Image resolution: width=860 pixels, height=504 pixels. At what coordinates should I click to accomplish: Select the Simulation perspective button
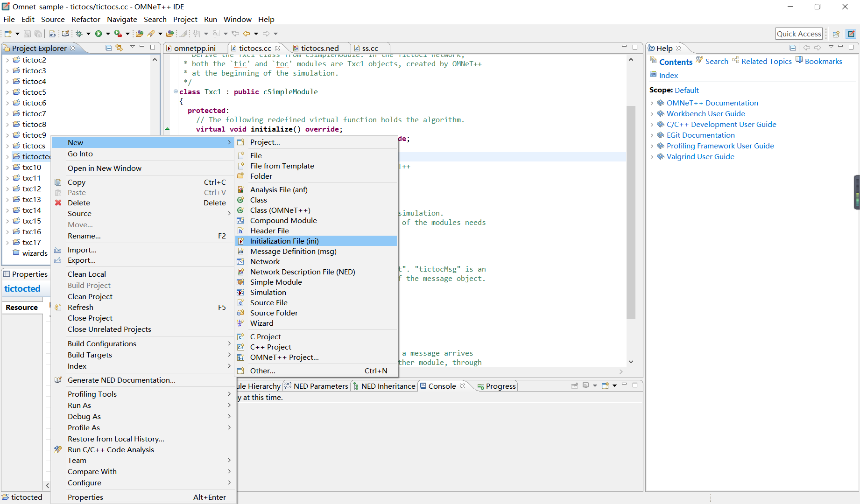click(x=852, y=34)
